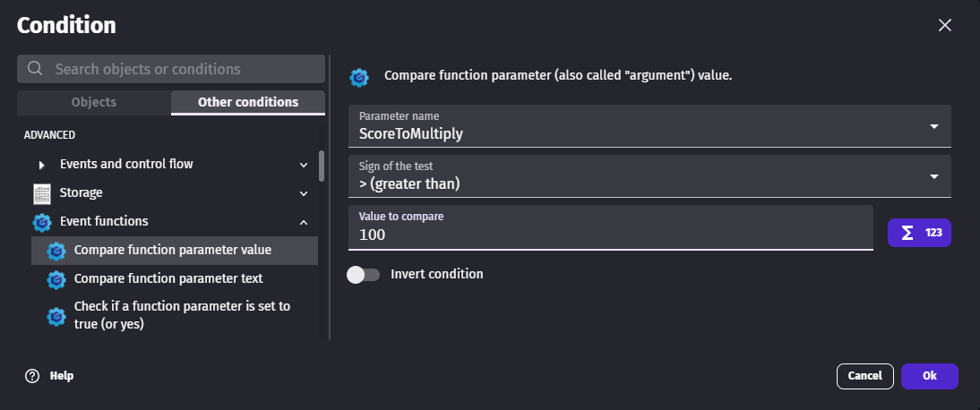The width and height of the screenshot is (980, 410).
Task: Click the Storage category icon
Action: [42, 193]
